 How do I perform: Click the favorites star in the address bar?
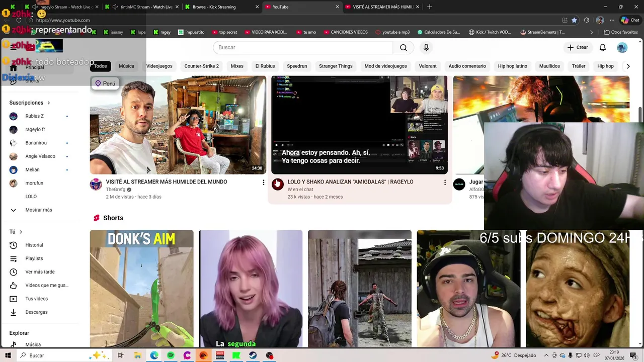pyautogui.click(x=574, y=20)
